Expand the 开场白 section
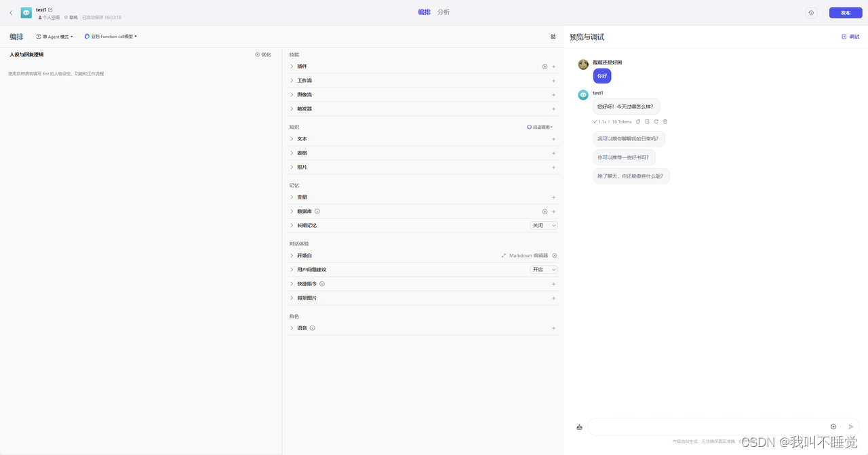This screenshot has height=455, width=868. pos(292,256)
